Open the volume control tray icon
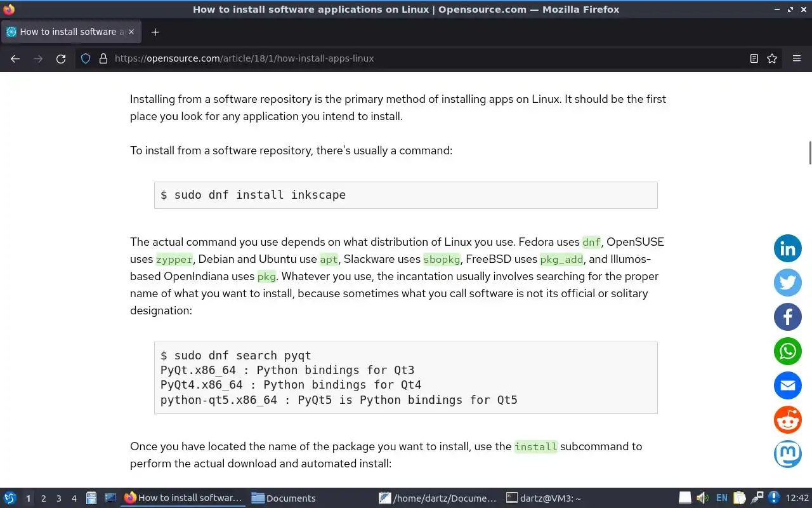812x508 pixels. 702,498
